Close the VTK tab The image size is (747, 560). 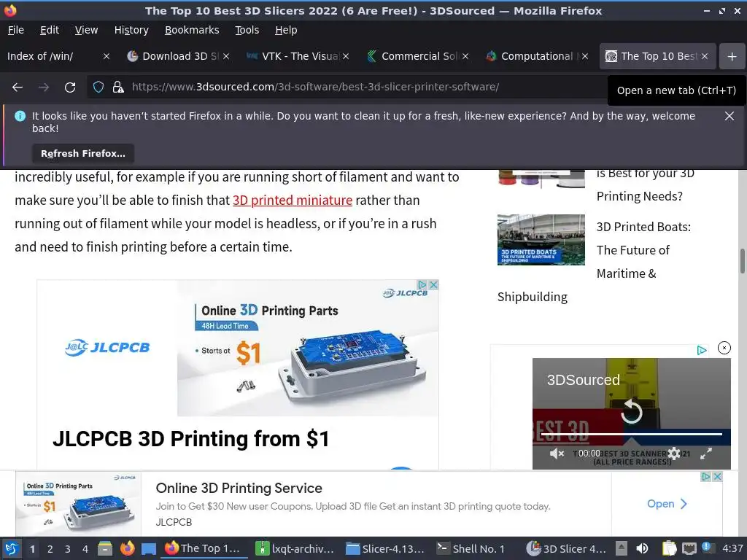point(346,56)
